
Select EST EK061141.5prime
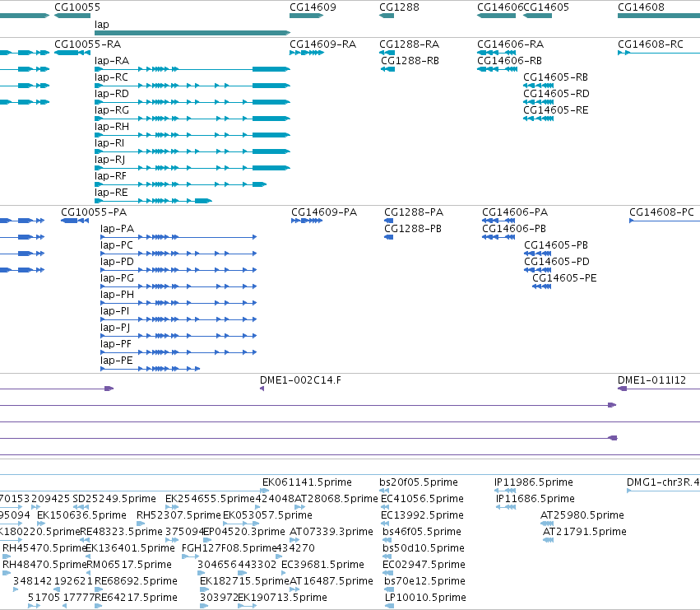pos(265,491)
